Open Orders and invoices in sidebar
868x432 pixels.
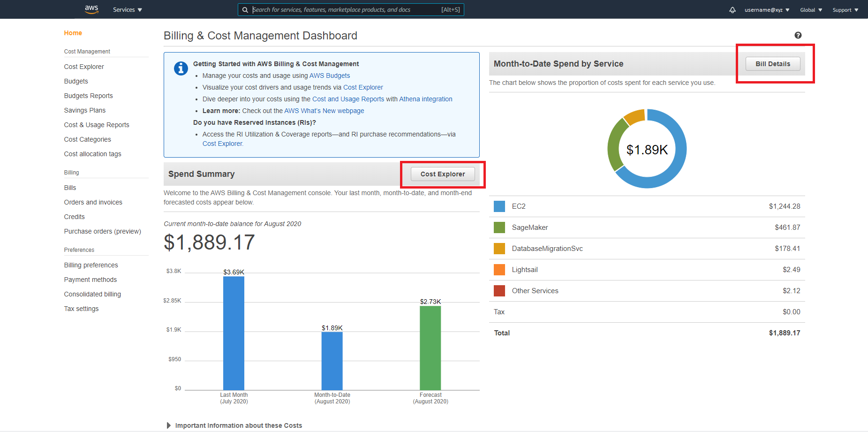pos(93,202)
